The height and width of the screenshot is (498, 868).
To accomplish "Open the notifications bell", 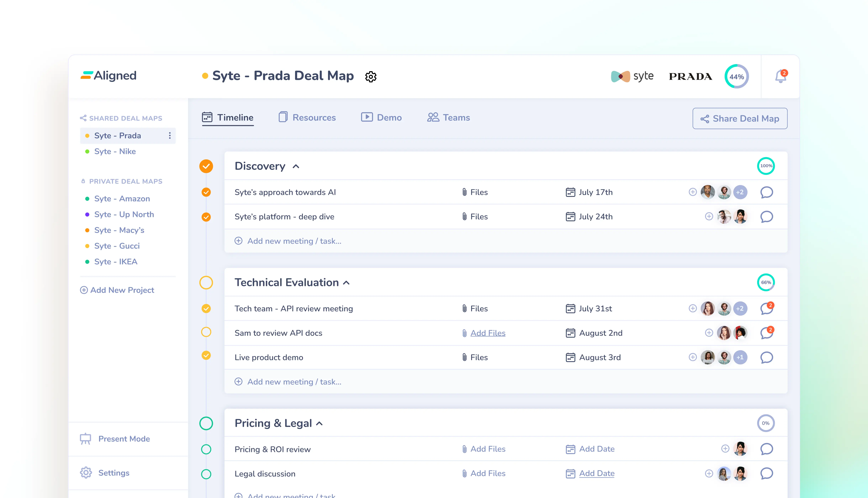I will point(781,76).
